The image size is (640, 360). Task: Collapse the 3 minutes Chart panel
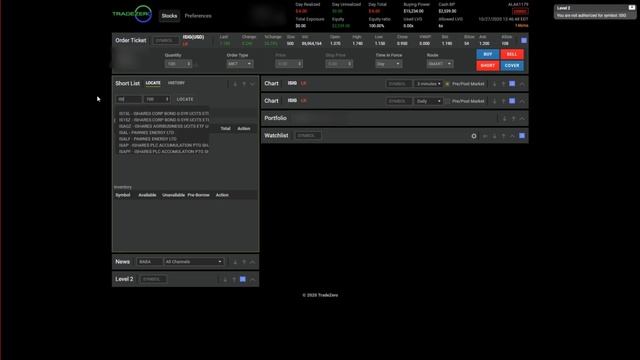522,84
